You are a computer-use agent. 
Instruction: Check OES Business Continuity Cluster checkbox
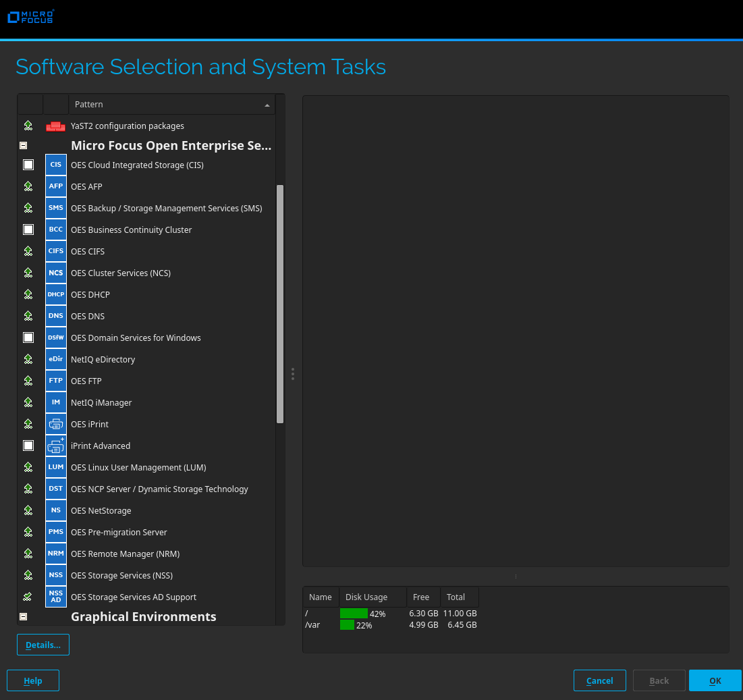tap(28, 230)
